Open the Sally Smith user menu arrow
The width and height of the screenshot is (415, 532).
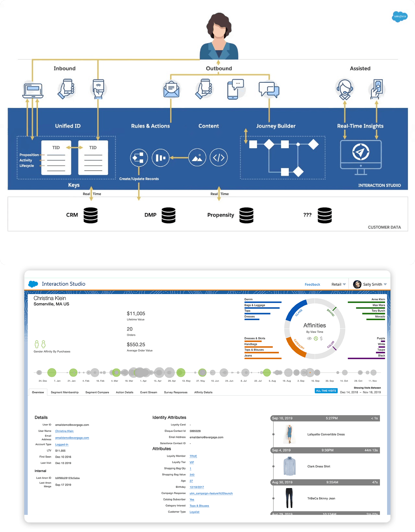(385, 284)
